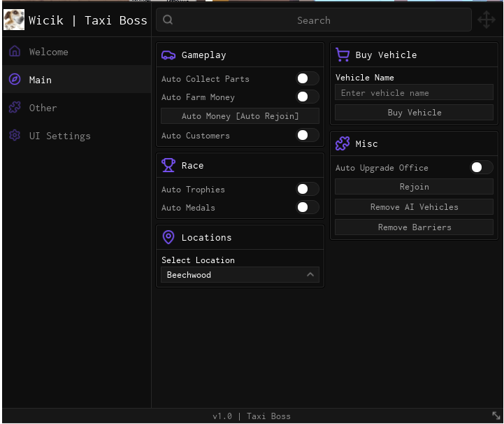Screen dimensions: 504x424
Task: Click the Other puzzle piece icon
Action: pos(15,108)
